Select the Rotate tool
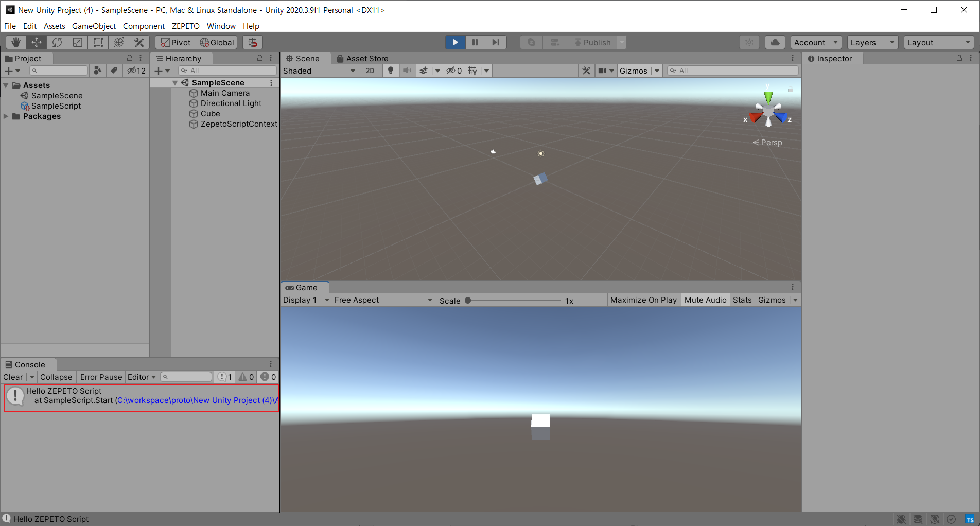The image size is (980, 526). tap(57, 42)
